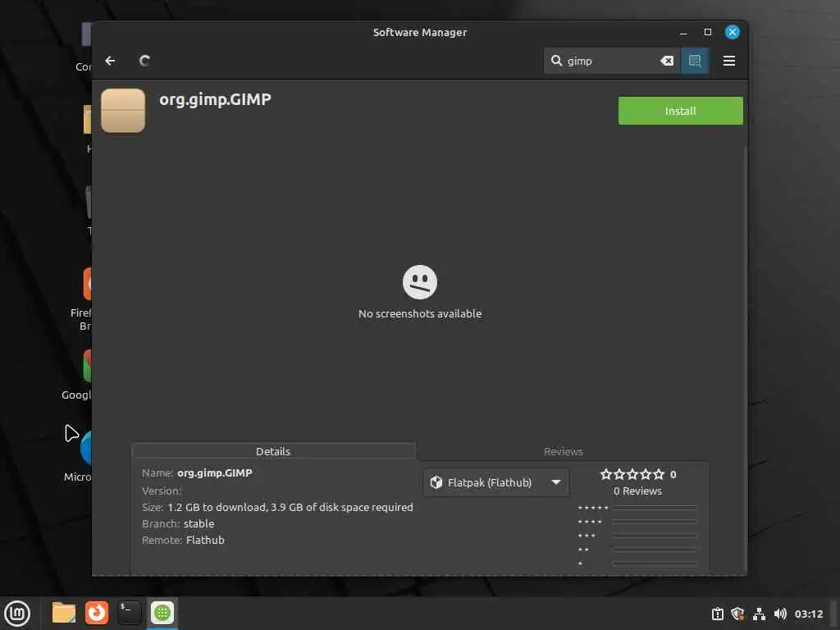The height and width of the screenshot is (630, 840).
Task: Click the Branch: stable text
Action: [178, 524]
